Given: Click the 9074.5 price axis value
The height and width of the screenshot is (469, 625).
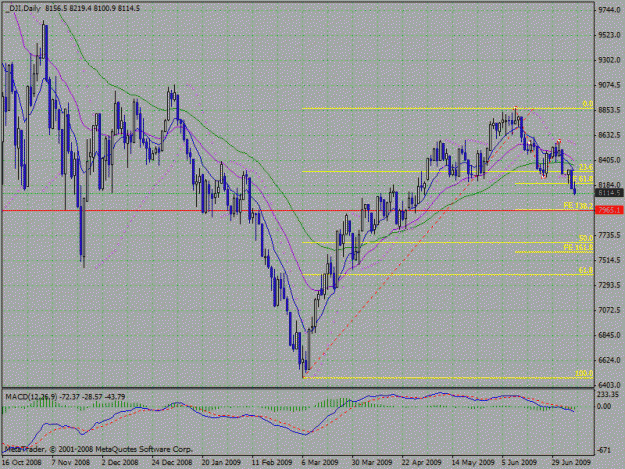Looking at the screenshot, I should pos(609,85).
